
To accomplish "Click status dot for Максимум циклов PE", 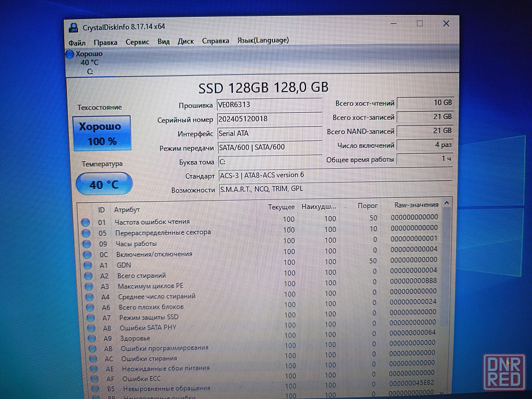I will [x=89, y=286].
